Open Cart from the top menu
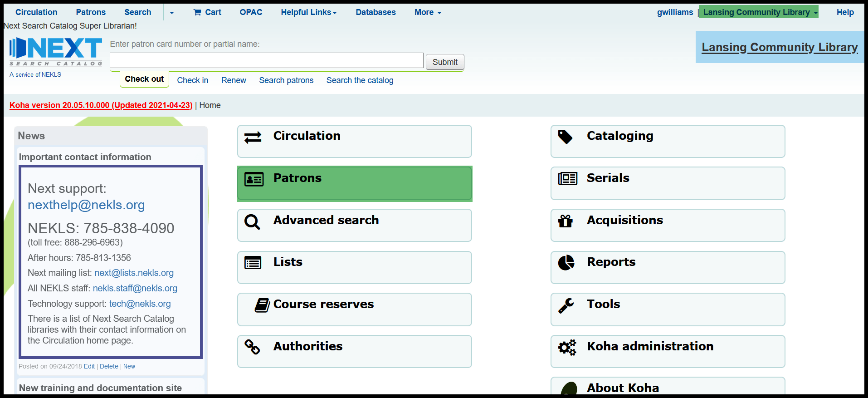The width and height of the screenshot is (868, 398). point(207,12)
